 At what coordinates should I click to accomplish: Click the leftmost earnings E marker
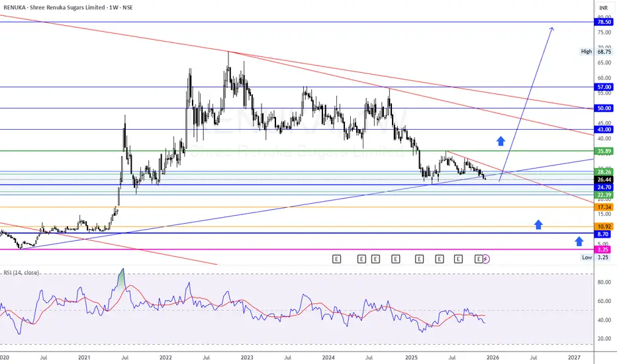coord(336,259)
